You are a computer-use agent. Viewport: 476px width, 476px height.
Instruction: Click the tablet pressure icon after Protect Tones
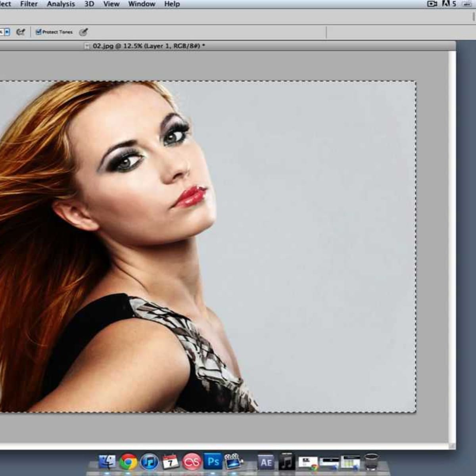pos(83,32)
